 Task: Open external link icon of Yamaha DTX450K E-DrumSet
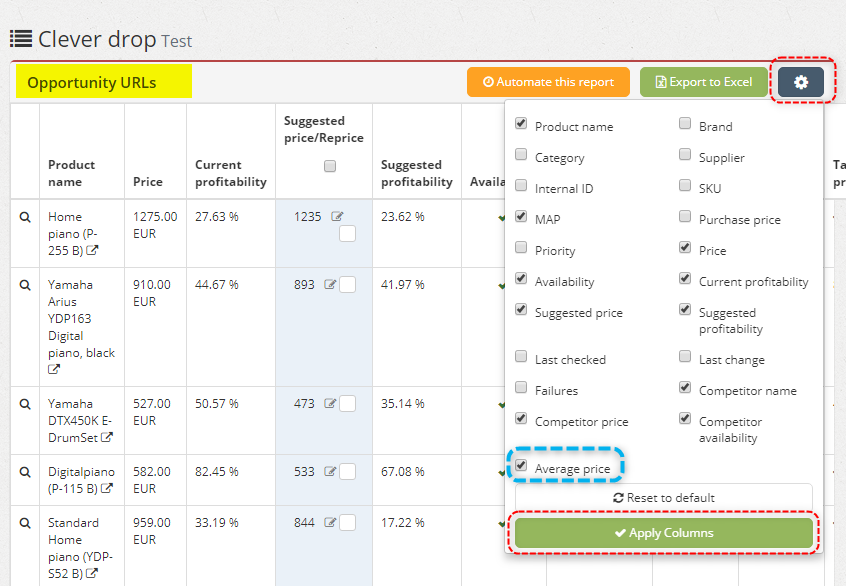[x=107, y=438]
